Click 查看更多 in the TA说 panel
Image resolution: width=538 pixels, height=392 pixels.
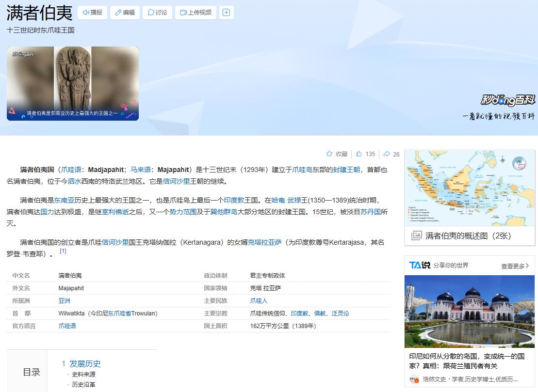pyautogui.click(x=515, y=266)
